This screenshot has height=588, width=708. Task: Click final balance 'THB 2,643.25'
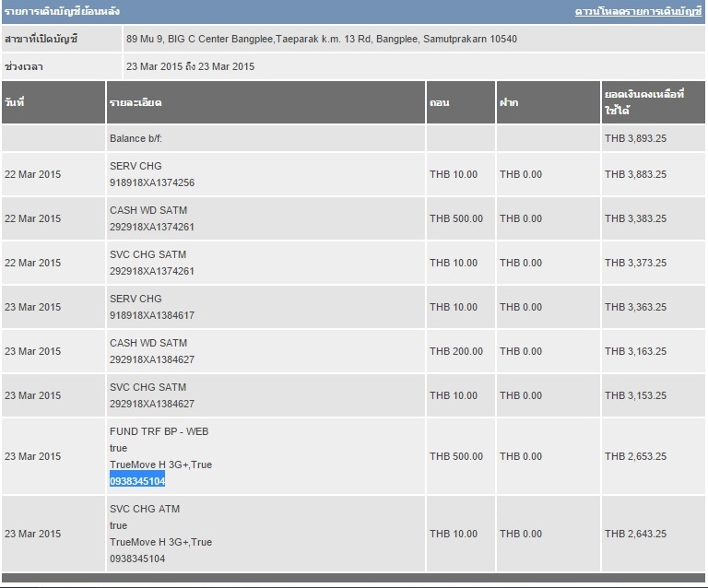pyautogui.click(x=635, y=534)
